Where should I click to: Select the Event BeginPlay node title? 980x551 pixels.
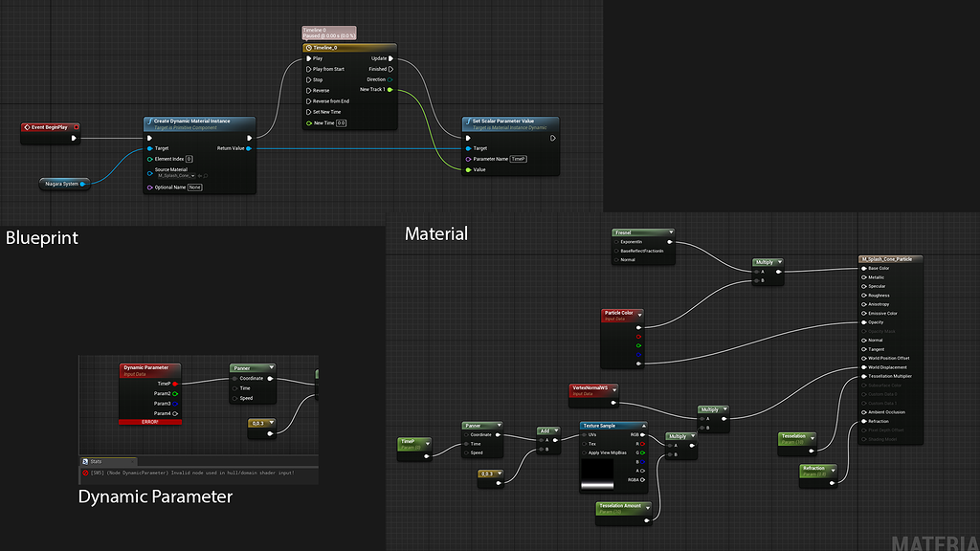(x=52, y=126)
